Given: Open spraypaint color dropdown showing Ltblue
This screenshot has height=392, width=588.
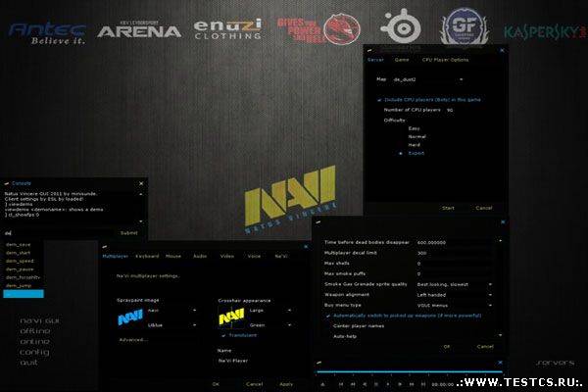Looking at the screenshot, I should tap(171, 325).
